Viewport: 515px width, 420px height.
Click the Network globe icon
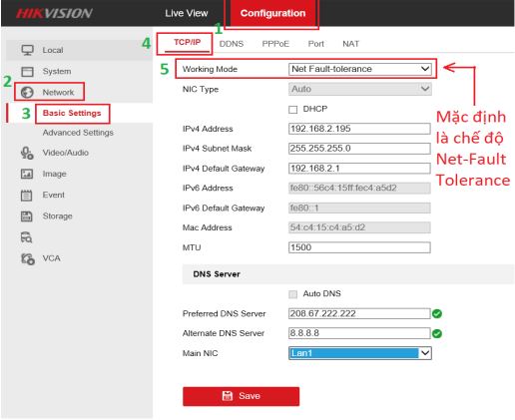(27, 93)
